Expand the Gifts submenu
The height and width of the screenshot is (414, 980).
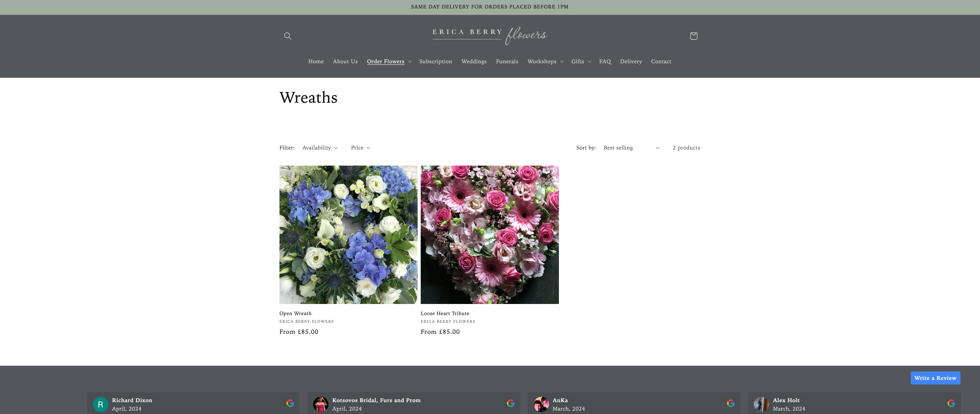pos(581,61)
